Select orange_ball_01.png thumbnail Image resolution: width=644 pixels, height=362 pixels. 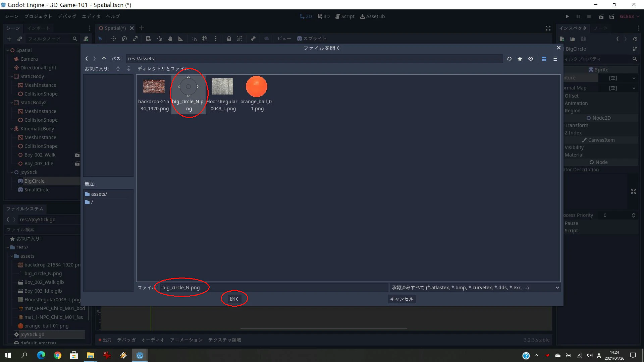click(x=256, y=94)
